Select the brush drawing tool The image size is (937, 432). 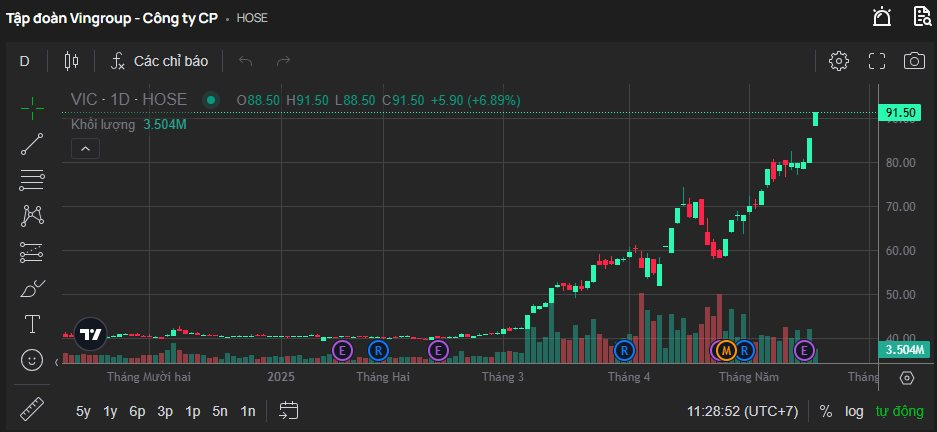click(x=32, y=289)
